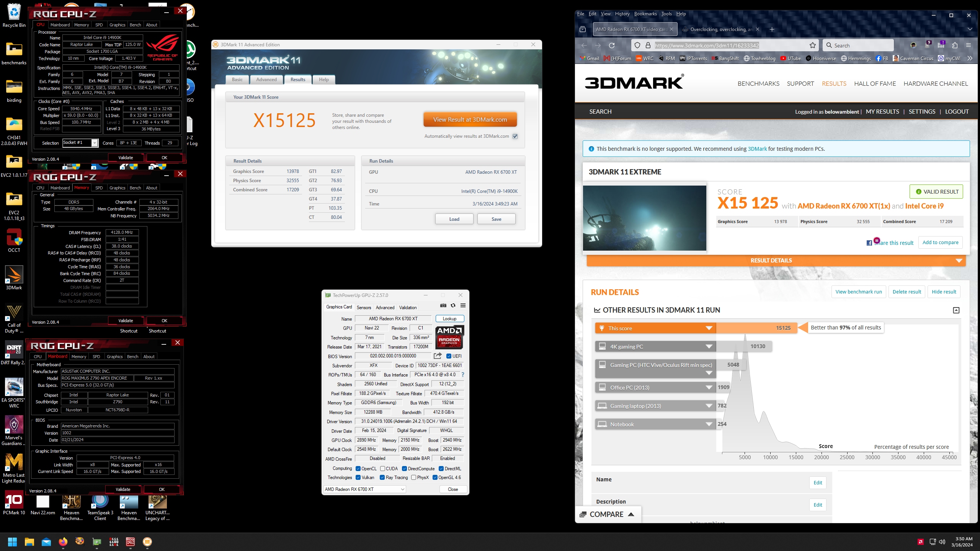Bookmark this page with the star icon
The width and height of the screenshot is (980, 551).
coord(813,46)
